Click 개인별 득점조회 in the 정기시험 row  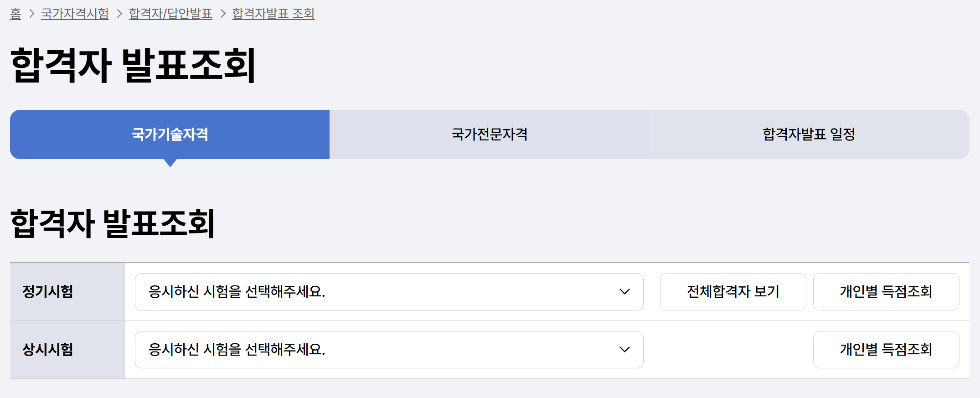point(886,292)
